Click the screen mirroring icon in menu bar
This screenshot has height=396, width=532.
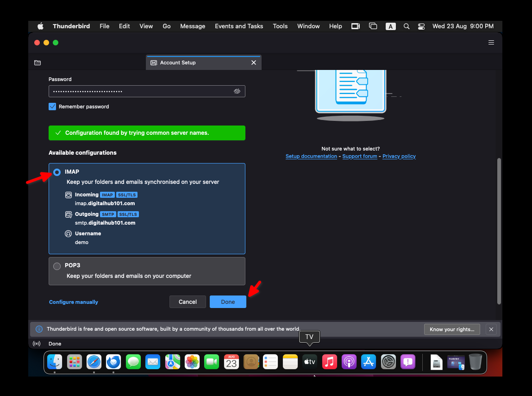click(x=355, y=26)
